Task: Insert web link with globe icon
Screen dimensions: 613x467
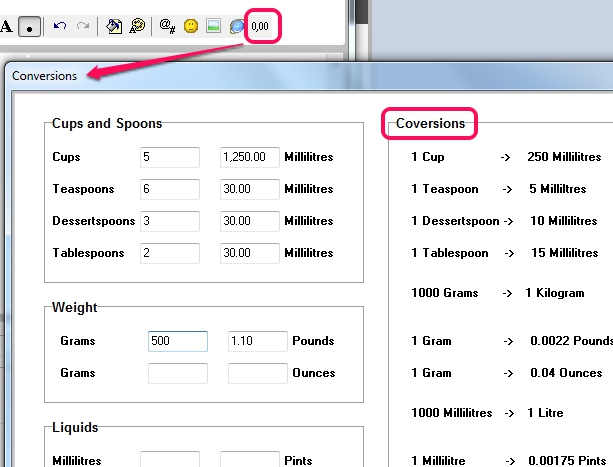Action: [237, 26]
